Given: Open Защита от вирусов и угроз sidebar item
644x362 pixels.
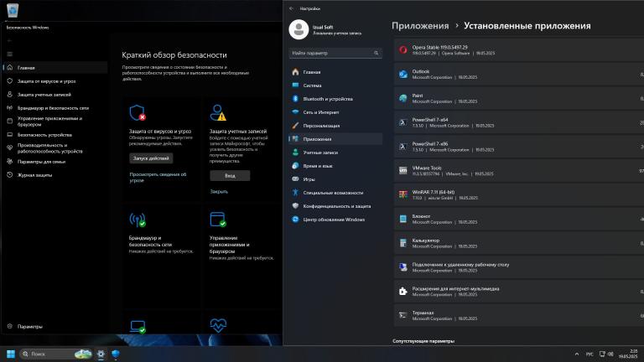Looking at the screenshot, I should coord(55,81).
